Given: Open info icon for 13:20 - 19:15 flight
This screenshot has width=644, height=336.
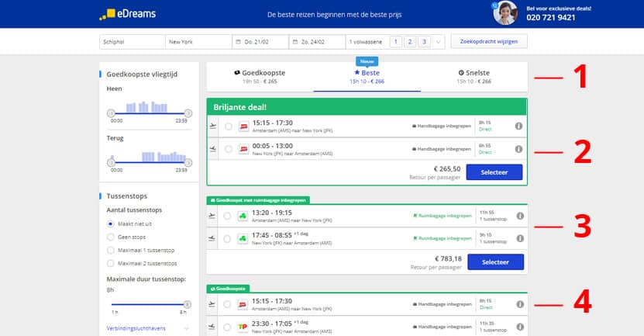Looking at the screenshot, I should click(520, 216).
